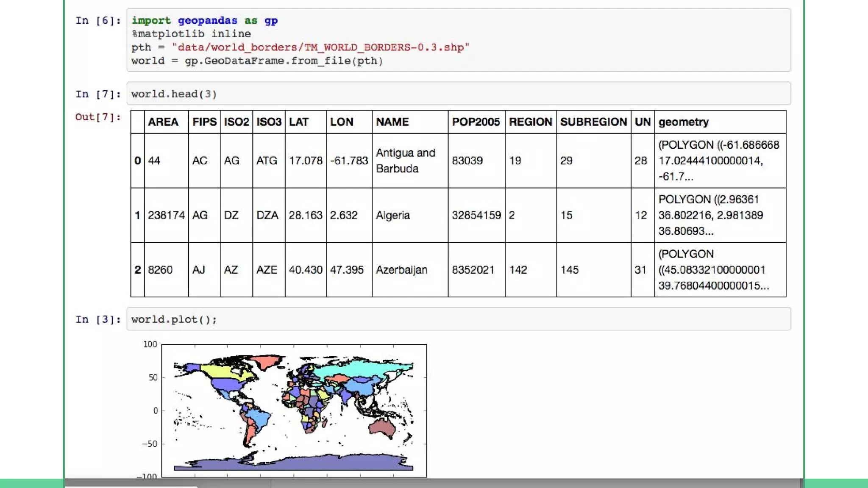868x488 pixels.
Task: Click the In [3] prompt label
Action: pyautogui.click(x=98, y=319)
